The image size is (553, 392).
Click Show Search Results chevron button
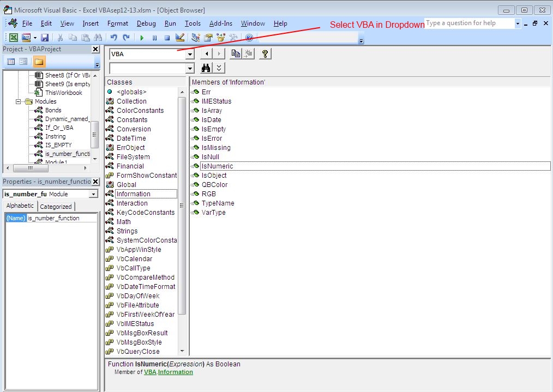click(219, 68)
